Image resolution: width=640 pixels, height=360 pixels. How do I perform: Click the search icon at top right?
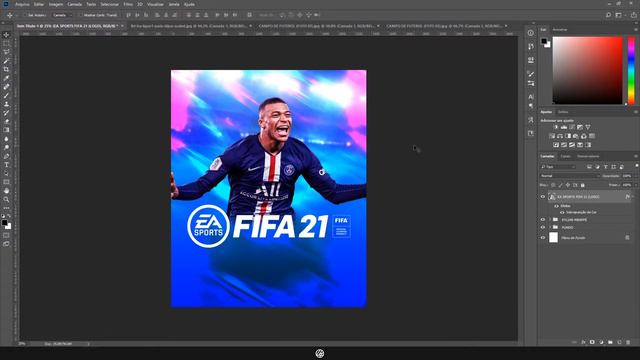click(608, 15)
